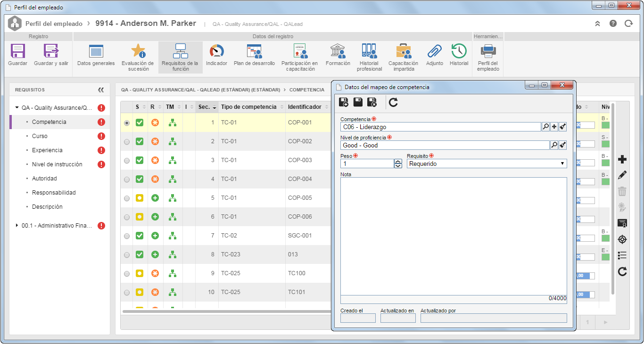
Task: Collapse header with double up chevron
Action: coord(597,23)
